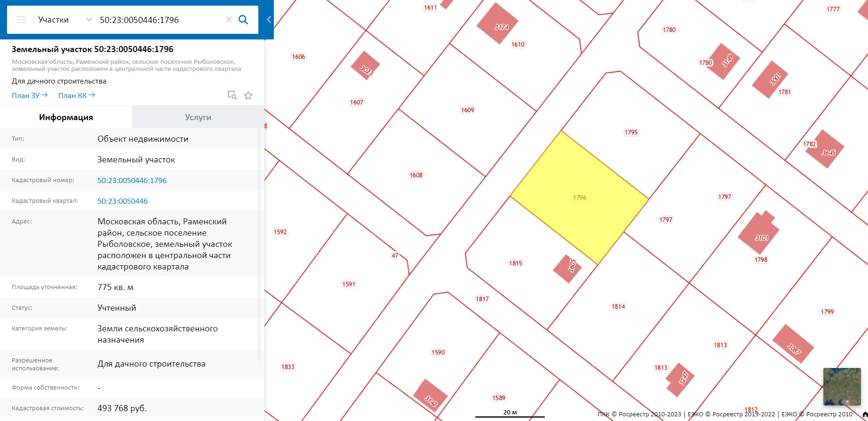
Task: Open the satellite basemap thumbnail
Action: pyautogui.click(x=842, y=387)
